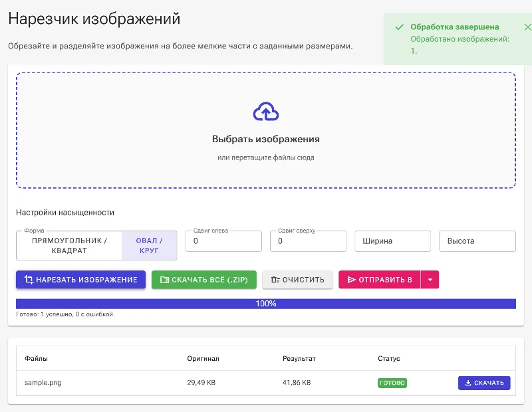Select the Овал / Круг shape

point(149,245)
